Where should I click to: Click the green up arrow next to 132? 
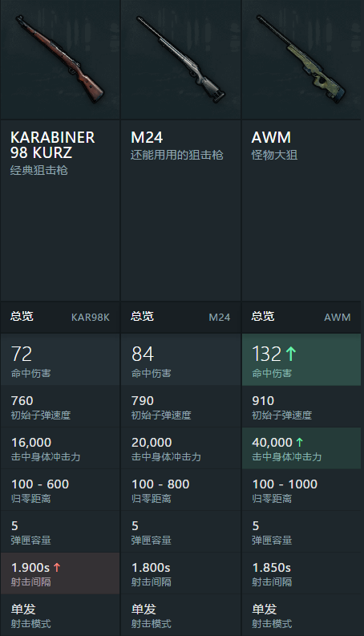[291, 354]
